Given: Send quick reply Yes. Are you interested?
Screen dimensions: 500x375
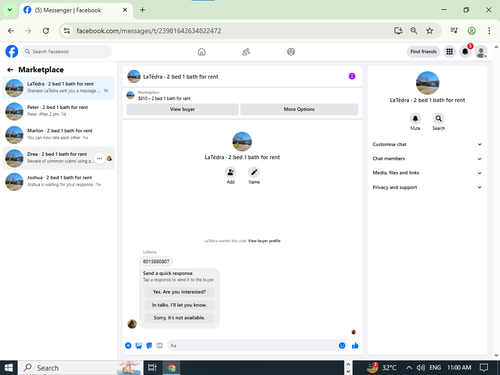Looking at the screenshot, I should tap(179, 292).
